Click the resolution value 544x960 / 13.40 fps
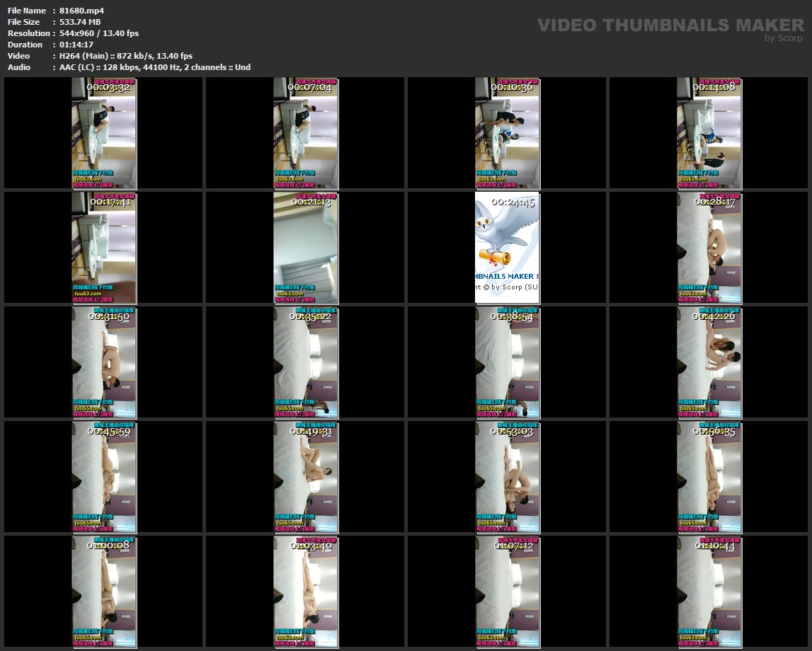The height and width of the screenshot is (651, 812). 99,33
